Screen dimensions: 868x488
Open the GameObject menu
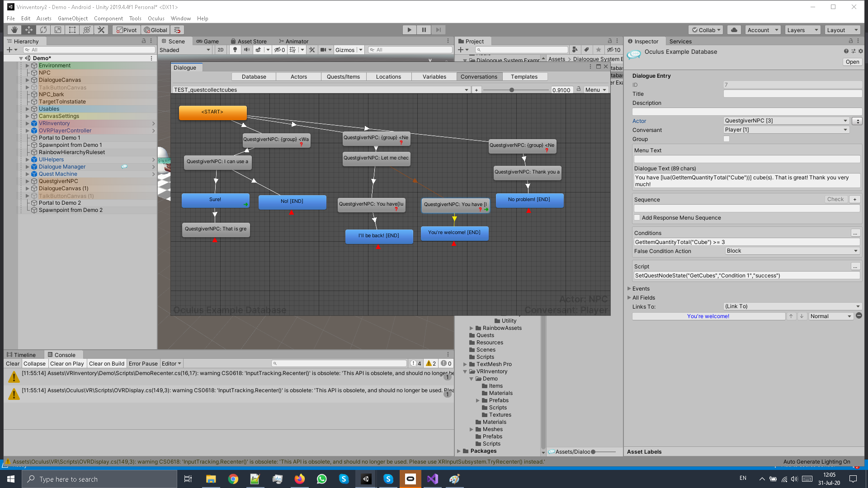click(x=73, y=19)
